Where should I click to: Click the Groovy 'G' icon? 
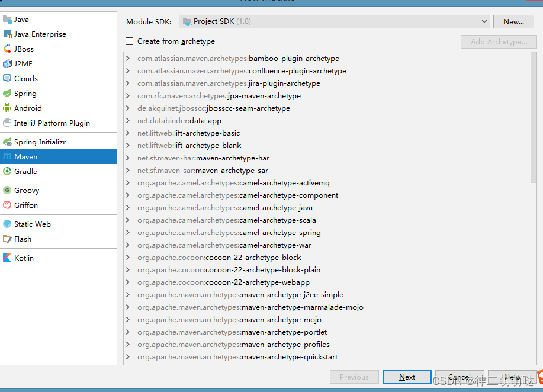[x=7, y=191]
